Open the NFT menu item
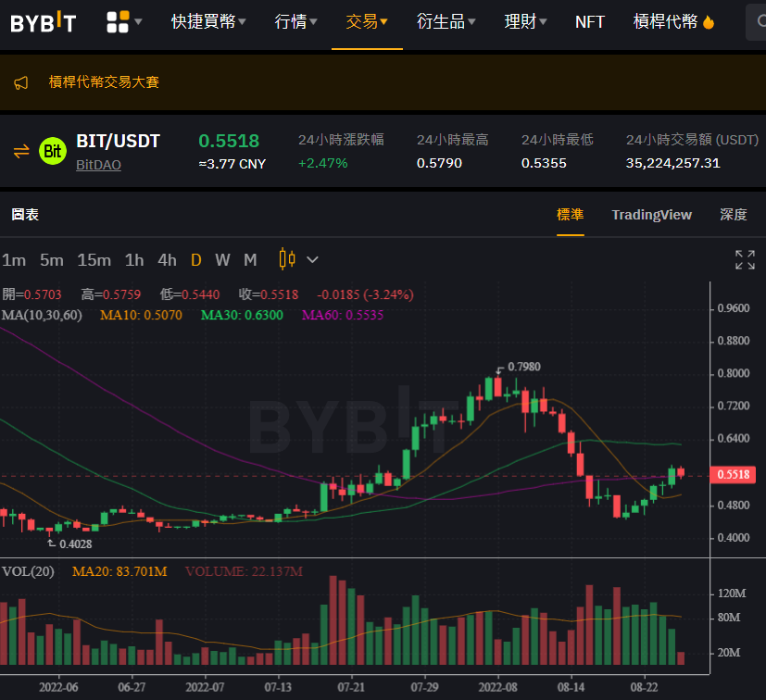This screenshot has width=766, height=700. pyautogui.click(x=590, y=22)
